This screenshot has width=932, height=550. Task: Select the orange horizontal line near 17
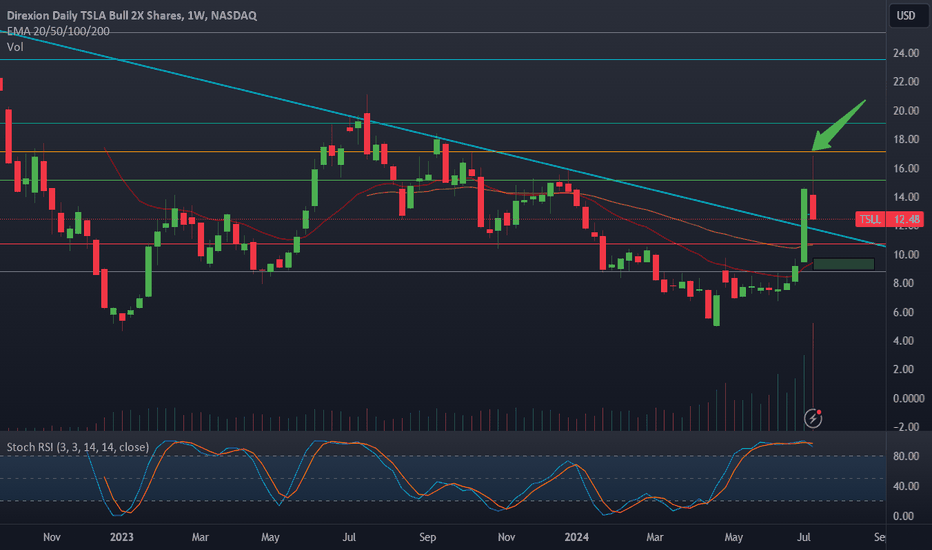(x=443, y=152)
